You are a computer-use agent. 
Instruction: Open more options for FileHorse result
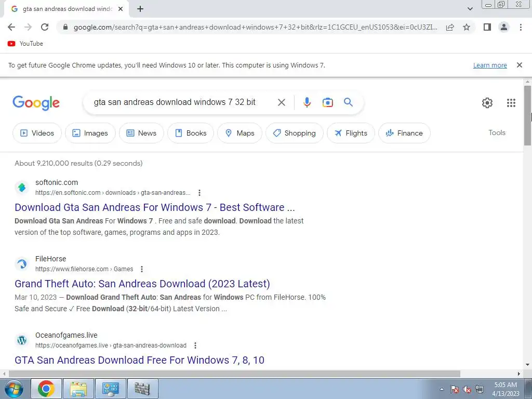142,269
